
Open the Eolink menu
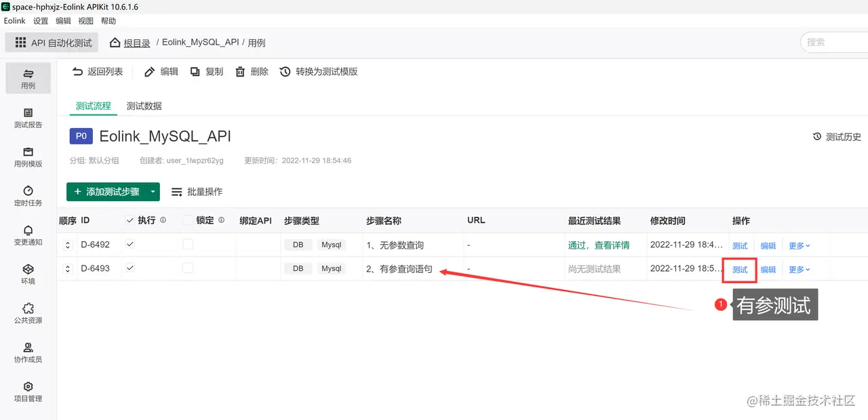click(15, 21)
